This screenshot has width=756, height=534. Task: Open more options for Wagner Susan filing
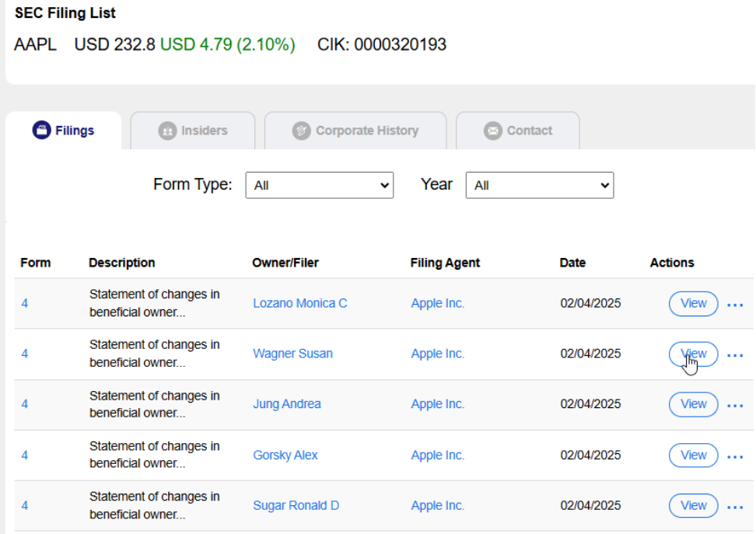click(x=735, y=355)
